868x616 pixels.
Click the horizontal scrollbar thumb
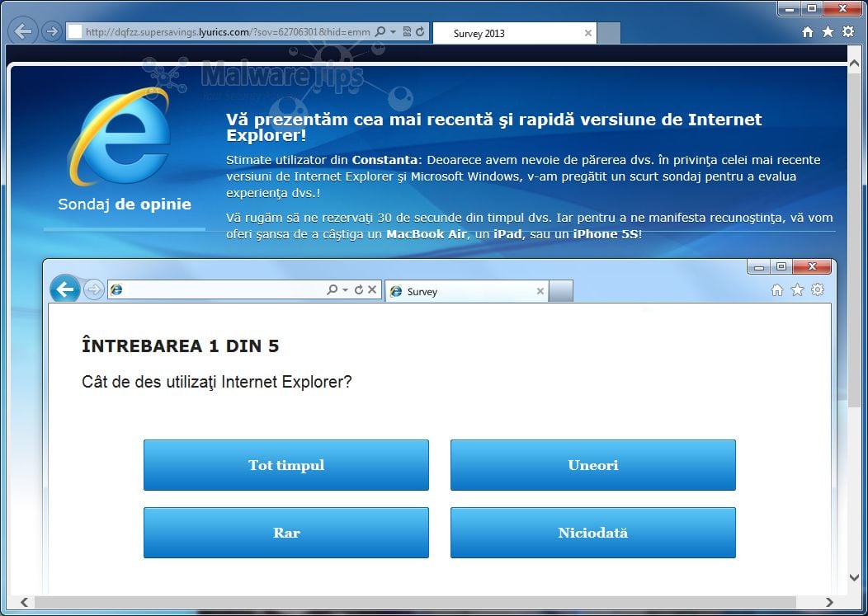pos(415,602)
